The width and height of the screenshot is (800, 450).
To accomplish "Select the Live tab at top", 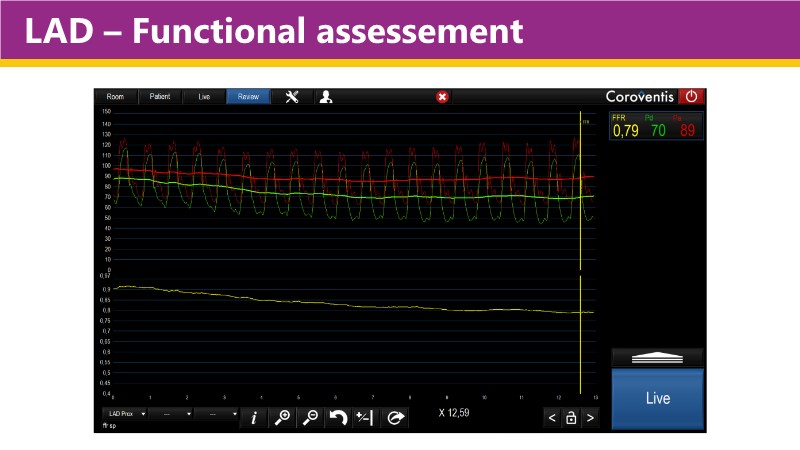I will pyautogui.click(x=204, y=97).
